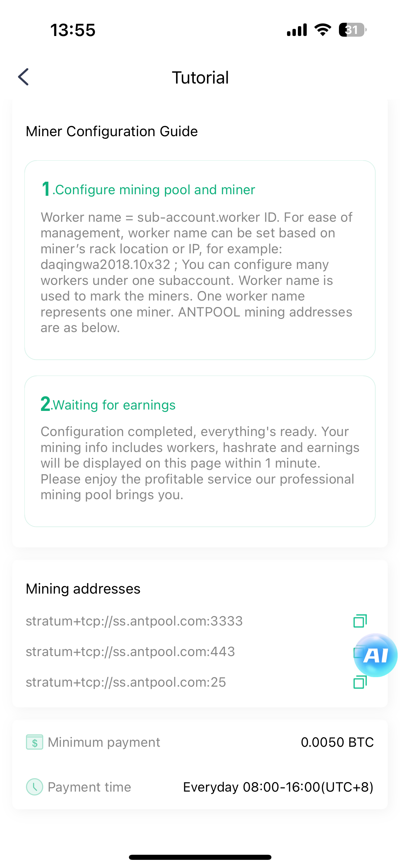Copy the ss.antpool.com:3333 mining address

360,621
